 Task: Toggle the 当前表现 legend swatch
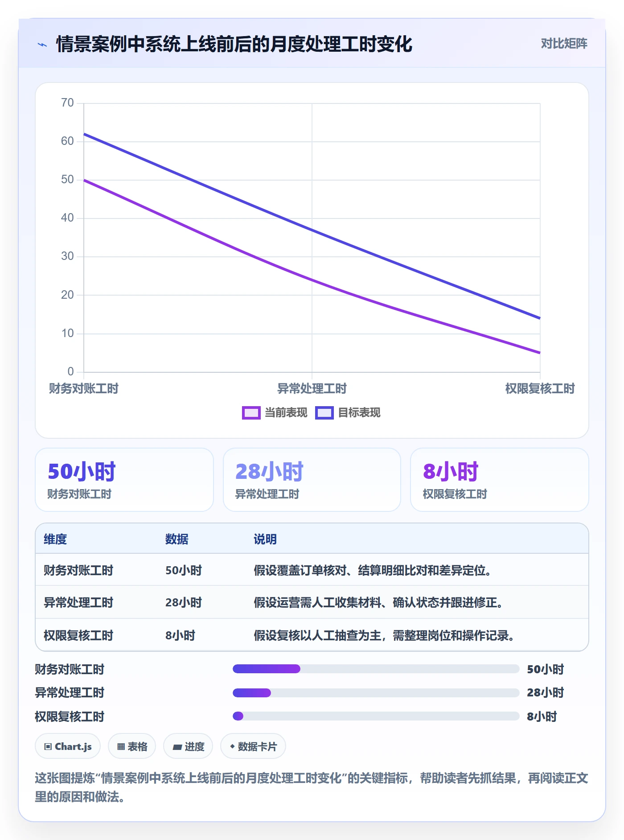[x=251, y=413]
